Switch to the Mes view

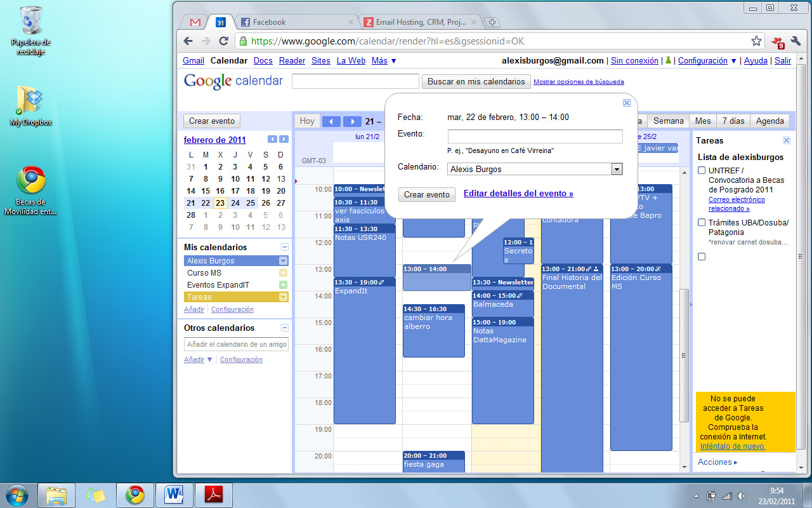click(703, 121)
